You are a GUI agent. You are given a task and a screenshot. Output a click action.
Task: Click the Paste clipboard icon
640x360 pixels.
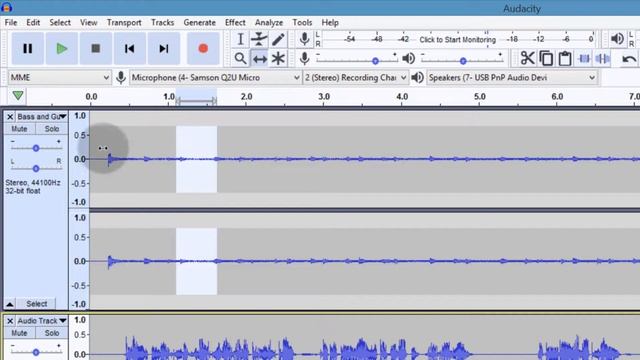565,58
